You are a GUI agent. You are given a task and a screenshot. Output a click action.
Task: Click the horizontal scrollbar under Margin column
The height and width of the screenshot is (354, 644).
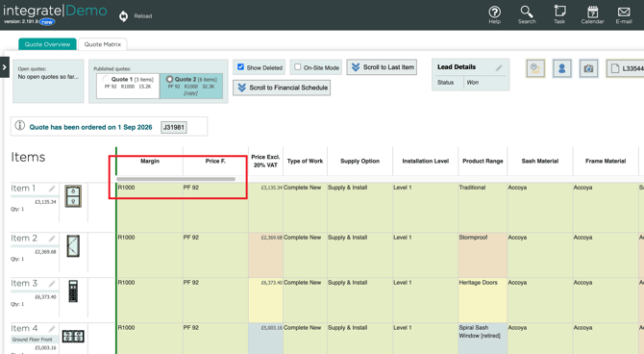tap(176, 179)
